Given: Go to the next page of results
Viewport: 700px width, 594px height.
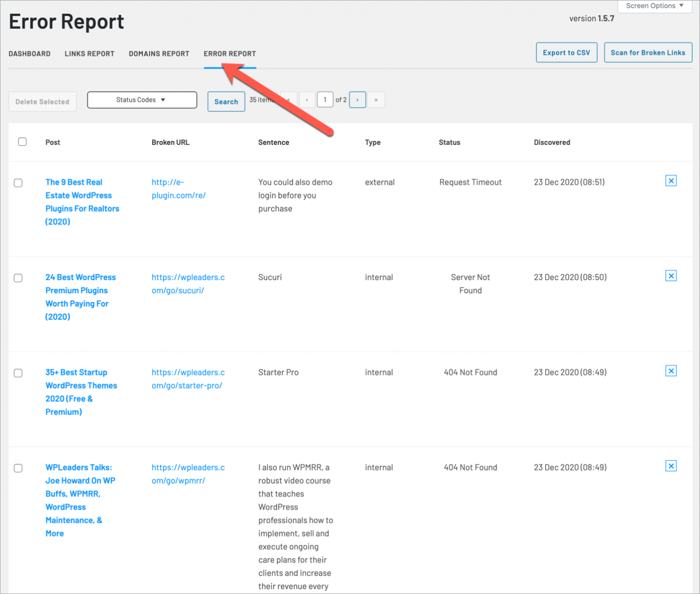Looking at the screenshot, I should [x=357, y=99].
